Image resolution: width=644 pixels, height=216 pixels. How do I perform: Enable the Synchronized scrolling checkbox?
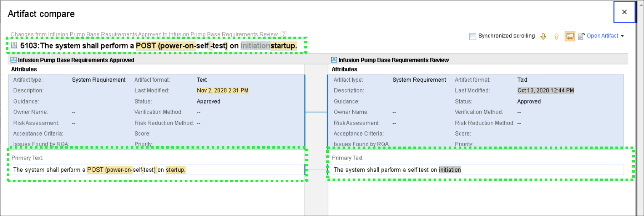point(473,36)
